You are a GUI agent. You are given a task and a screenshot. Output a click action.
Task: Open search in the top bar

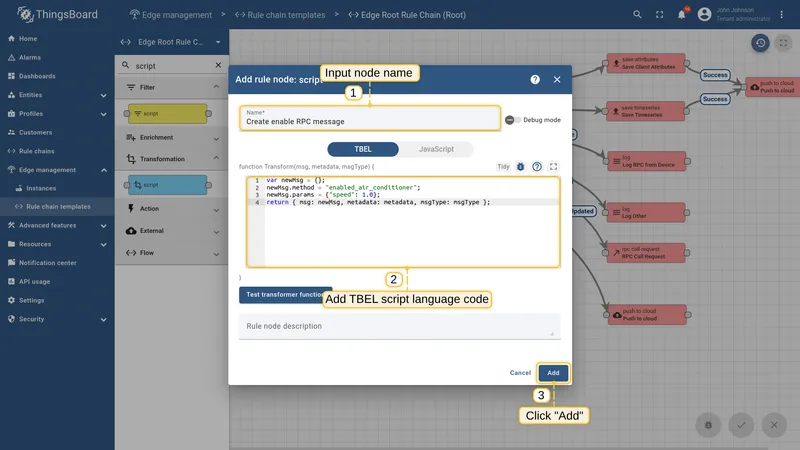(637, 15)
